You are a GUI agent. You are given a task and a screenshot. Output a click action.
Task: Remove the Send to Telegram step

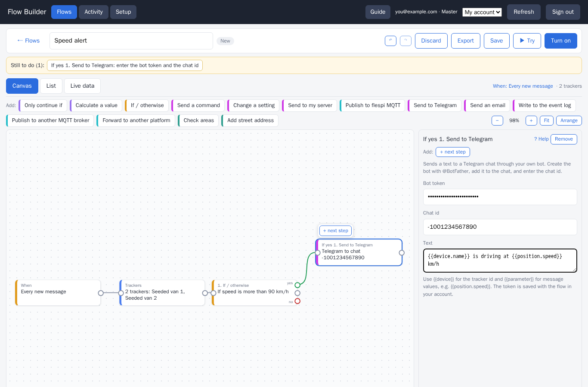coord(564,139)
